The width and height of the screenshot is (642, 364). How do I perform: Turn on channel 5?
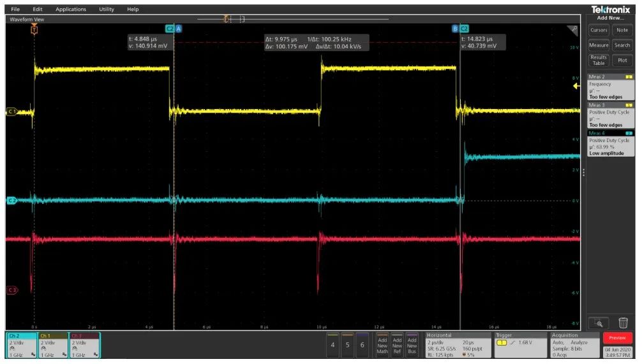click(347, 345)
